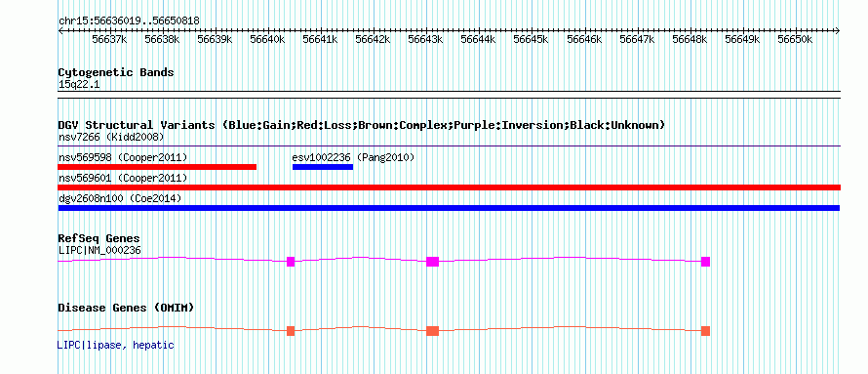Click the DGV Structural Variants track title
Image resolution: width=868 pixels, height=374 pixels.
click(362, 125)
